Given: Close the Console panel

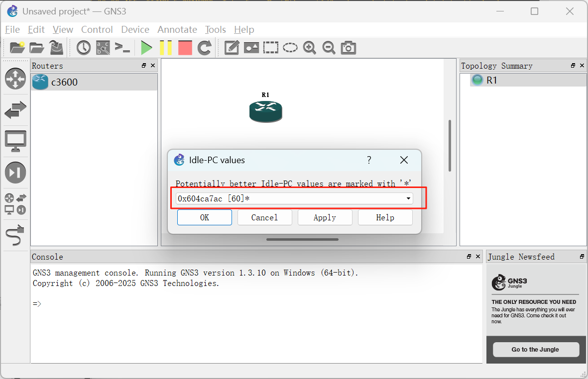Looking at the screenshot, I should [478, 257].
